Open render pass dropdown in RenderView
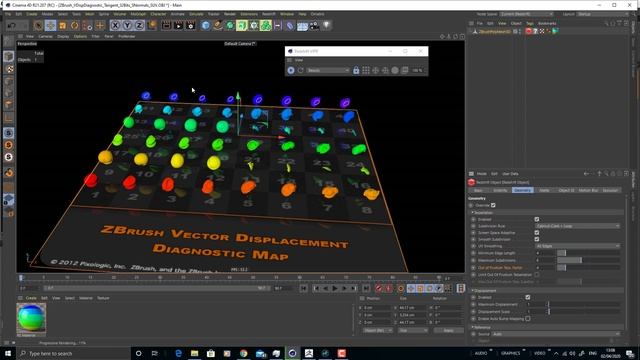The height and width of the screenshot is (360, 640). [x=328, y=70]
